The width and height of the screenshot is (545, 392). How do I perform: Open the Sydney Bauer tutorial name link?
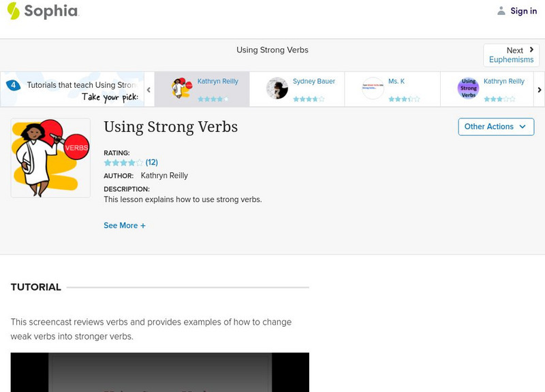tap(314, 82)
